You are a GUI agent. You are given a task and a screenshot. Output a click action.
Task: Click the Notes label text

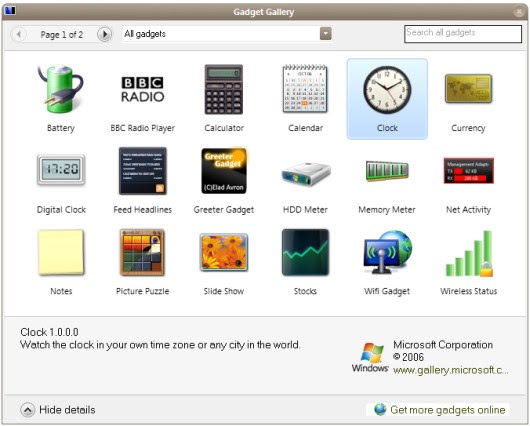click(x=61, y=291)
